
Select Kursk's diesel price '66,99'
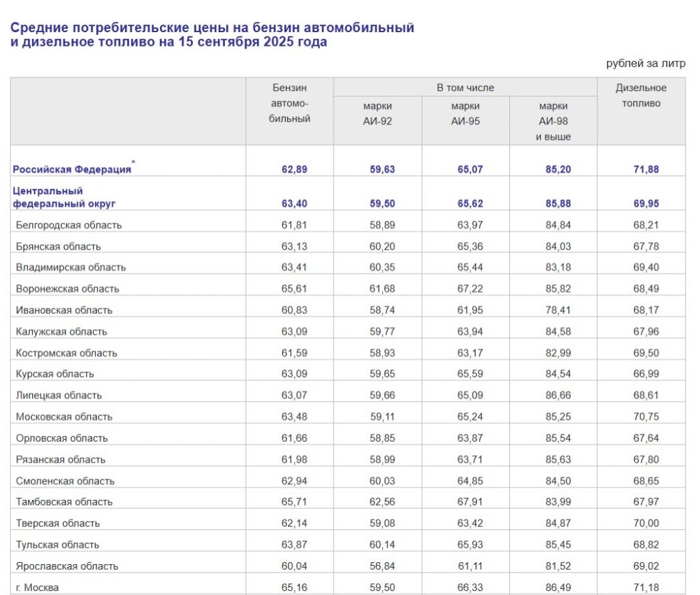pyautogui.click(x=646, y=374)
